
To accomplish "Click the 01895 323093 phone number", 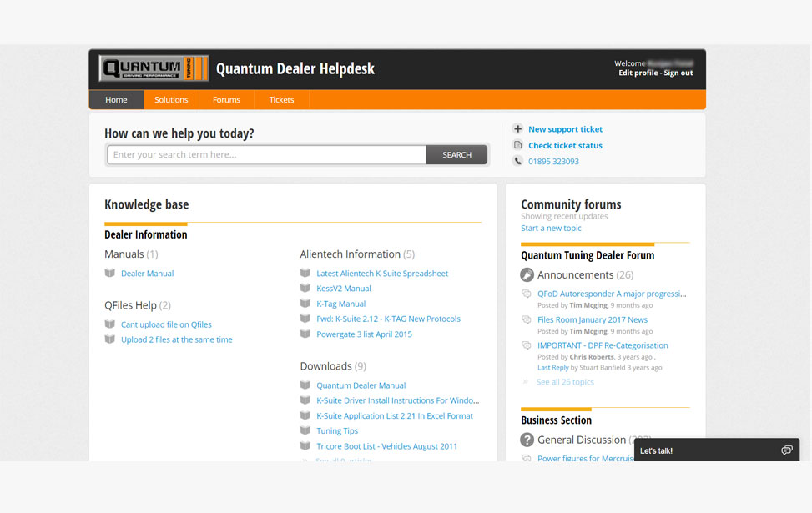I will pyautogui.click(x=553, y=162).
